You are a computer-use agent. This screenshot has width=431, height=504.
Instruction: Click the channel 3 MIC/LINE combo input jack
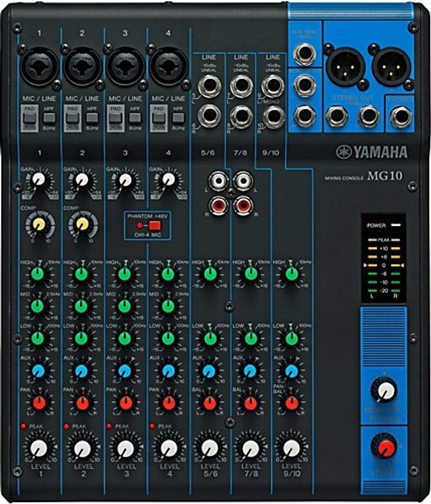click(x=126, y=67)
